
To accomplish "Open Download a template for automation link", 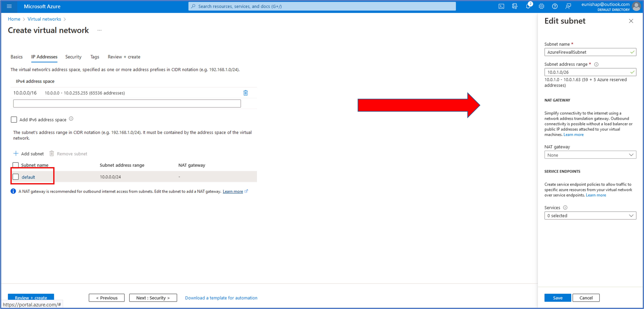I will (x=221, y=297).
